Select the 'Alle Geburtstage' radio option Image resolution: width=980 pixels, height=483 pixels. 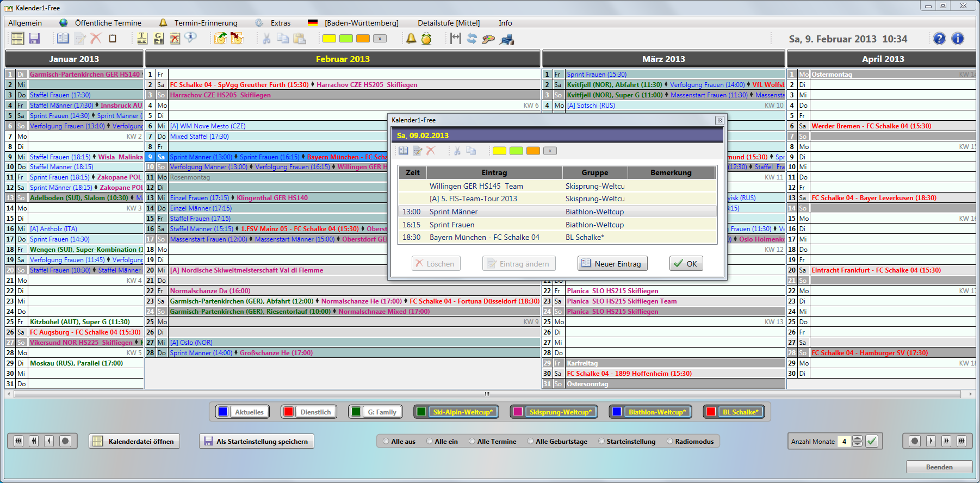(530, 441)
